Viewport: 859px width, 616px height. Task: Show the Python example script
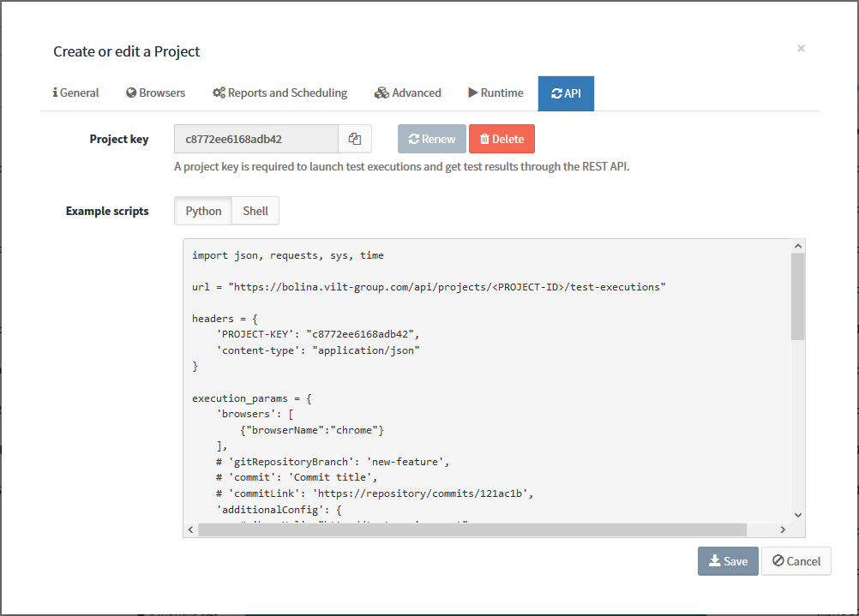pyautogui.click(x=203, y=211)
